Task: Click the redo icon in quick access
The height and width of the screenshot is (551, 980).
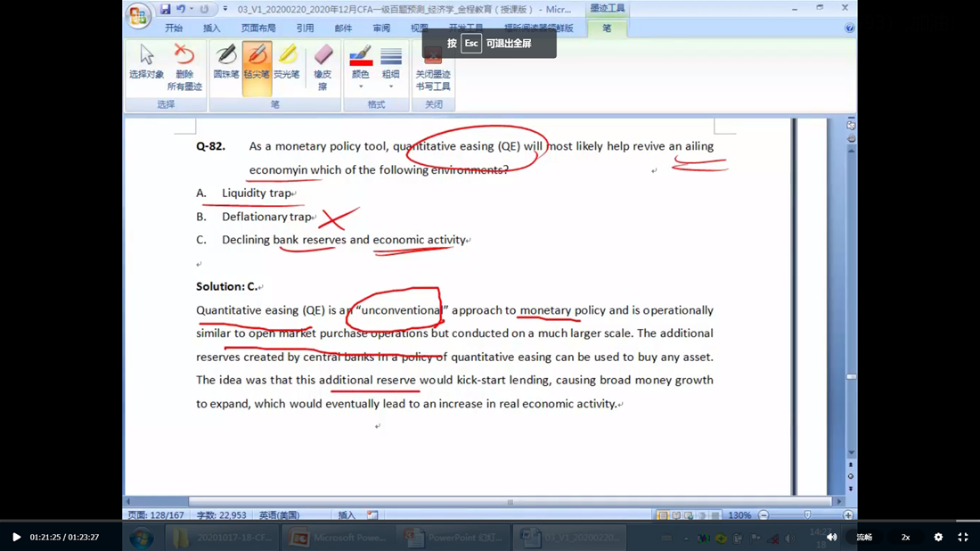Action: coord(204,9)
